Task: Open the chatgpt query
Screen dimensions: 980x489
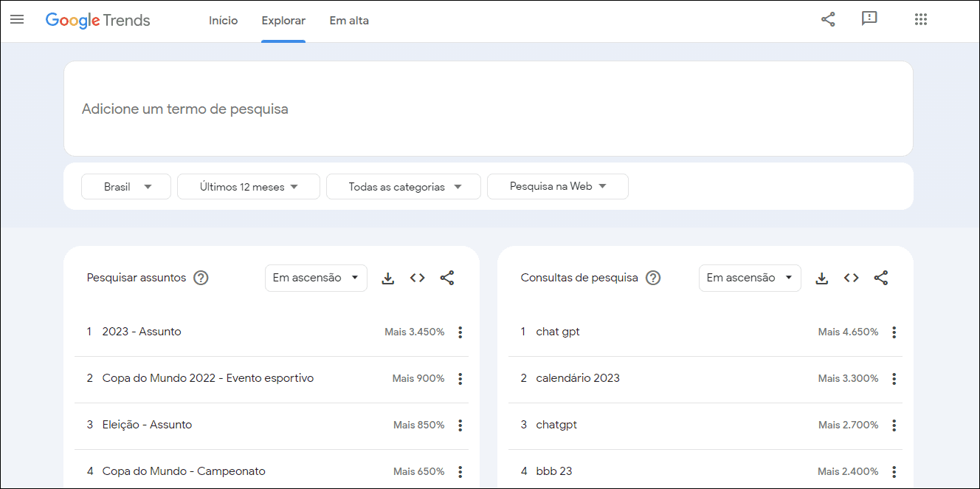Action: pyautogui.click(x=556, y=425)
